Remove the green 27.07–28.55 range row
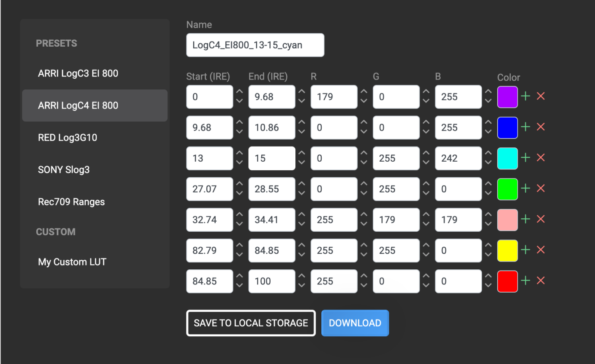Viewport: 595px width, 364px height. (x=541, y=188)
